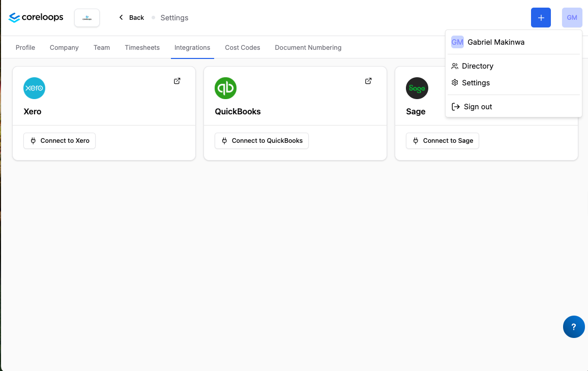Click the Xero logo icon
The image size is (588, 371).
[34, 88]
